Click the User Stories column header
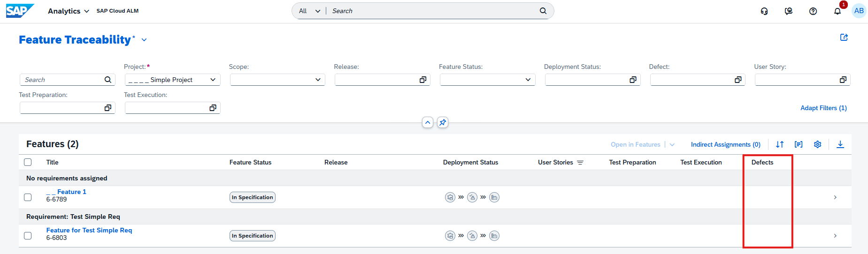 pos(555,162)
